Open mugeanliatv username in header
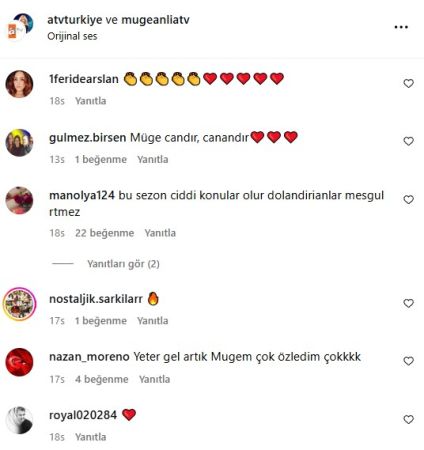The width and height of the screenshot is (424, 450). [155, 20]
